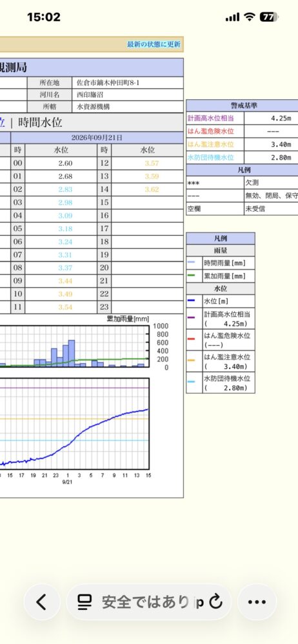
Task: Tap water level value 2.83
Action: (x=65, y=189)
